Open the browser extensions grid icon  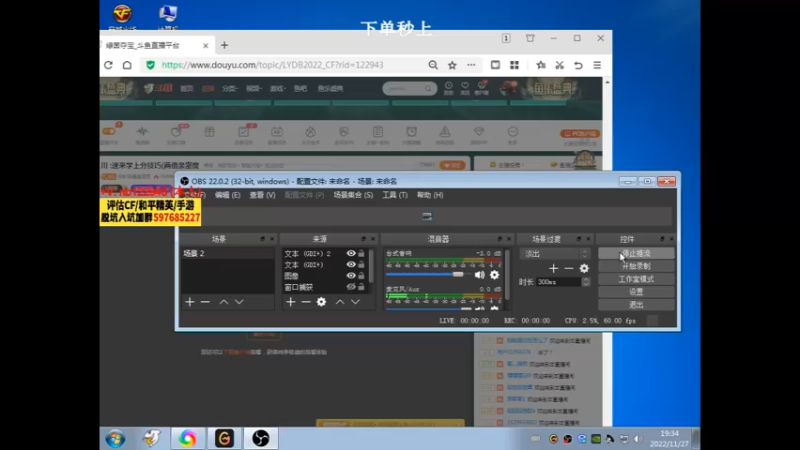click(514, 65)
